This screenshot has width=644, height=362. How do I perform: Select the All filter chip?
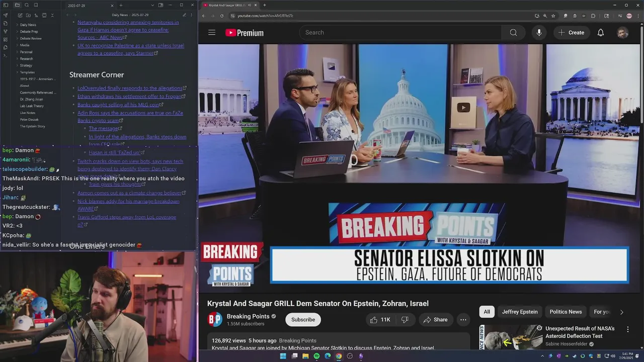[487, 312]
